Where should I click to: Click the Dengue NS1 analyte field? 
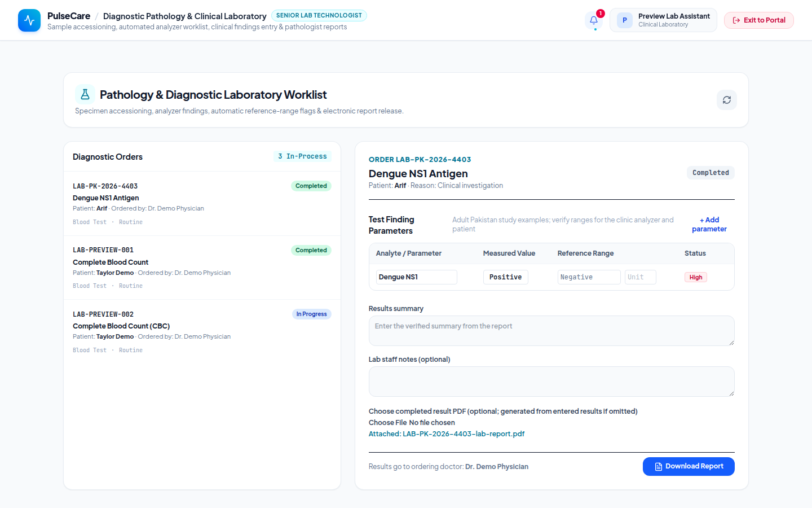tap(417, 277)
